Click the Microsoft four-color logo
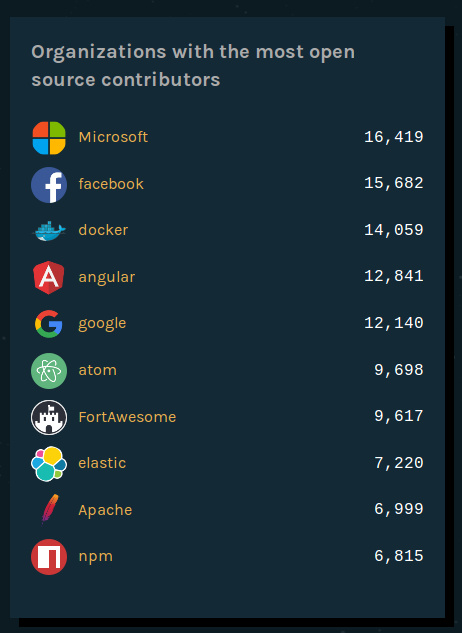 point(49,138)
